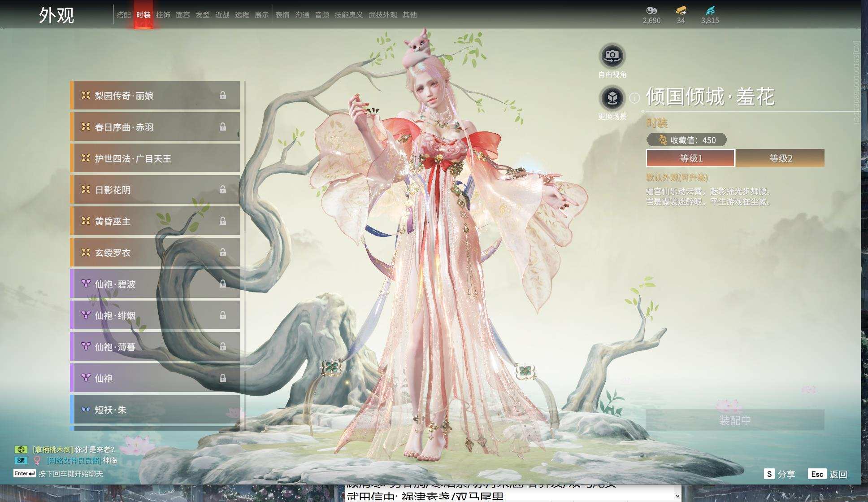Click the Enter key icon in chat bar
This screenshot has height=502, width=868.
tap(25, 473)
